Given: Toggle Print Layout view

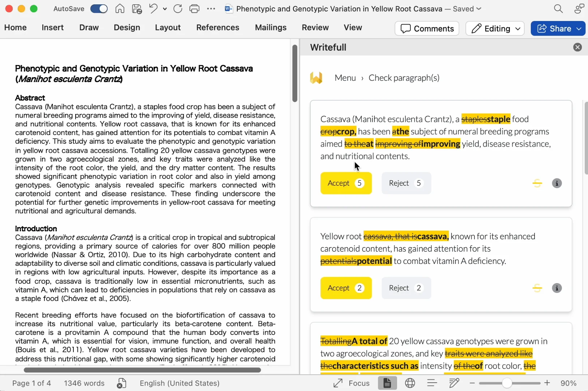Looking at the screenshot, I should point(387,383).
